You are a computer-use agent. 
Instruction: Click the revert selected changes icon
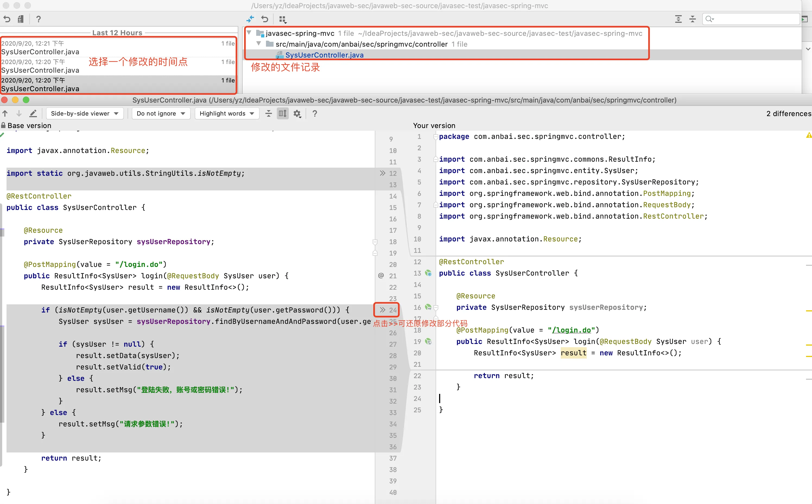pos(265,19)
